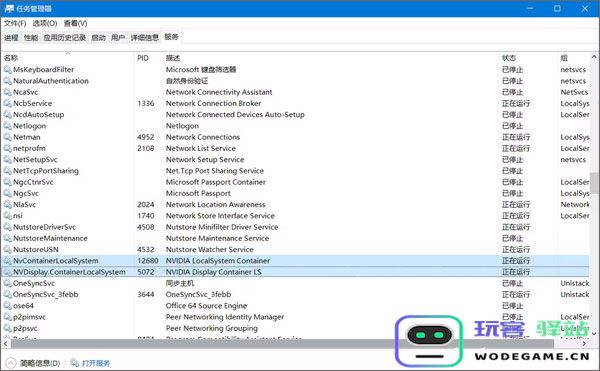Viewport: 600px width, 371px height.
Task: Switch to the 性能 tab
Action: click(x=31, y=37)
